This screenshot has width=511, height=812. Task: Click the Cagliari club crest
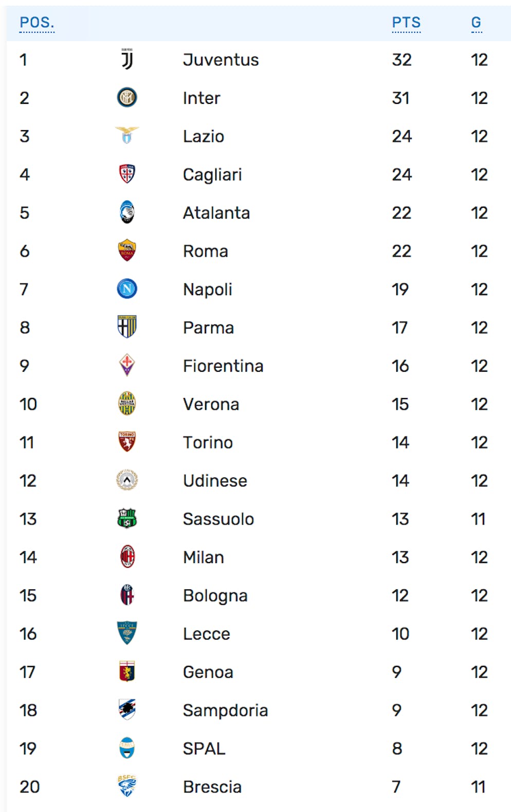pyautogui.click(x=127, y=174)
